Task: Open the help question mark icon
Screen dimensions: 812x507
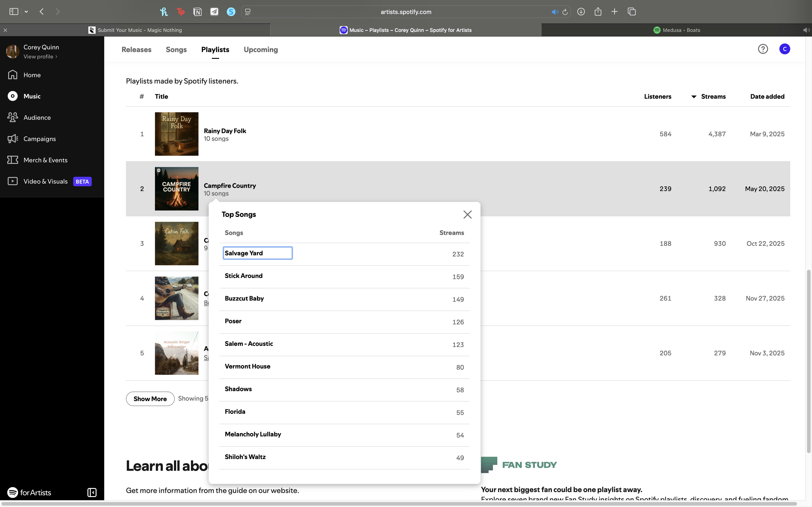Action: point(763,49)
